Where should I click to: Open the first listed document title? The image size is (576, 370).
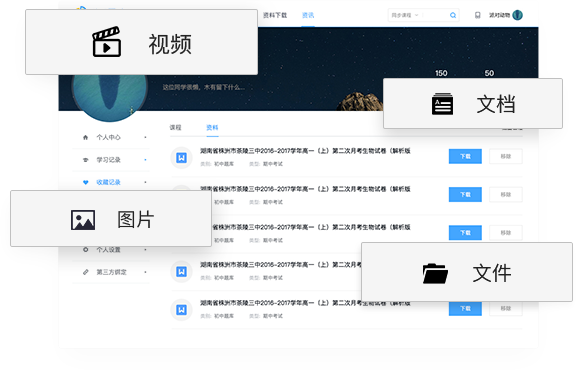pyautogui.click(x=305, y=151)
